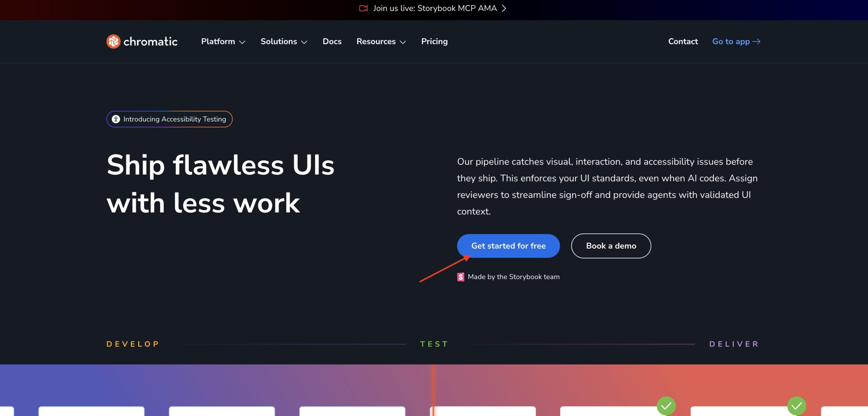
Task: Open the Contact link
Action: click(x=683, y=41)
